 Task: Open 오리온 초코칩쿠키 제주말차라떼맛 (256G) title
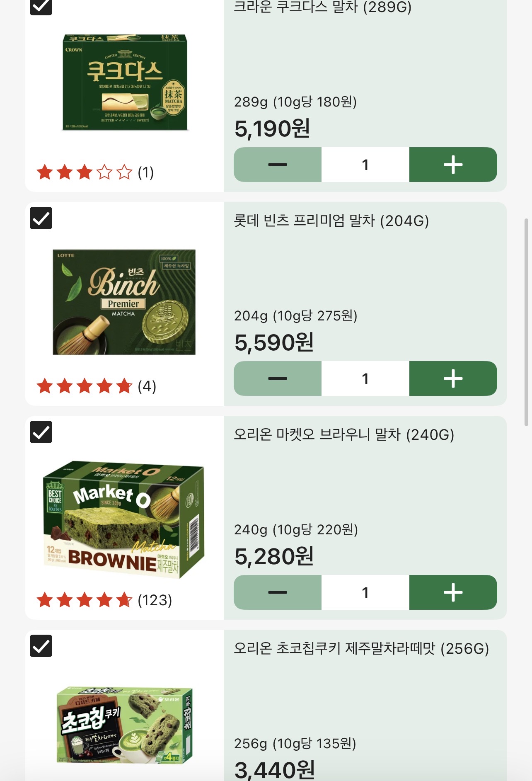pos(361,648)
